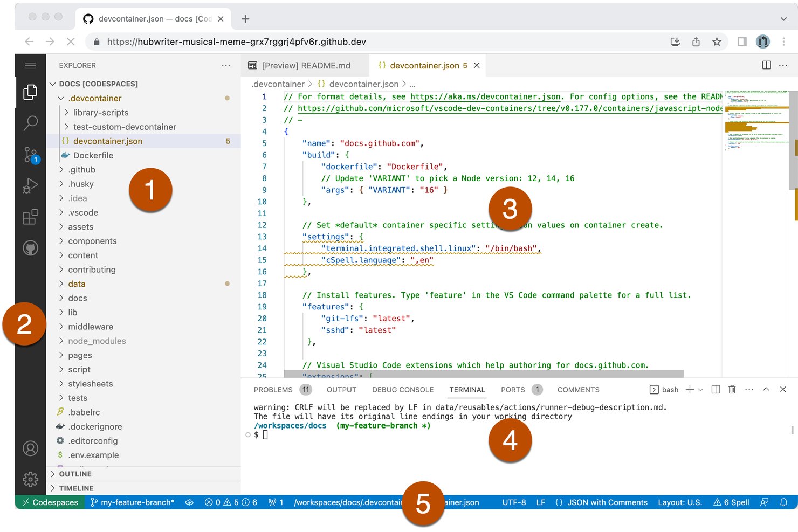Image resolution: width=798 pixels, height=532 pixels.
Task: Switch to the TERMINAL panel tab
Action: click(467, 390)
